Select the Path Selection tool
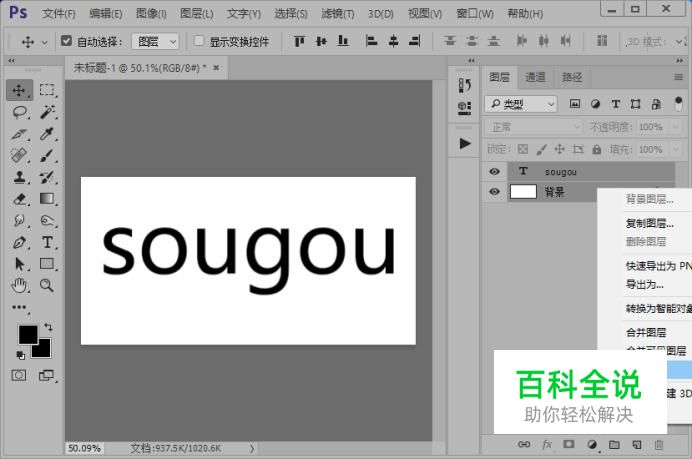The height and width of the screenshot is (459, 692). point(19,264)
